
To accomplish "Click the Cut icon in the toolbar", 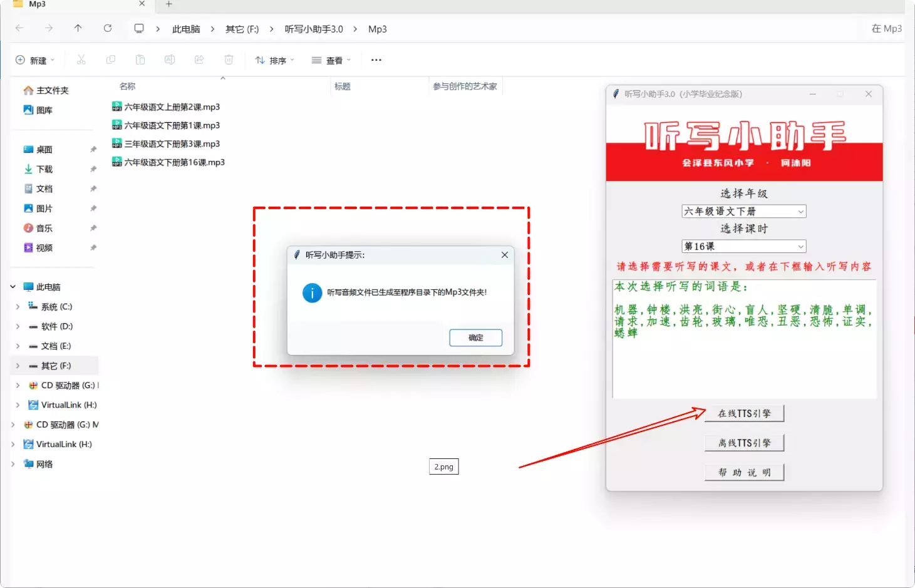I will tap(81, 59).
